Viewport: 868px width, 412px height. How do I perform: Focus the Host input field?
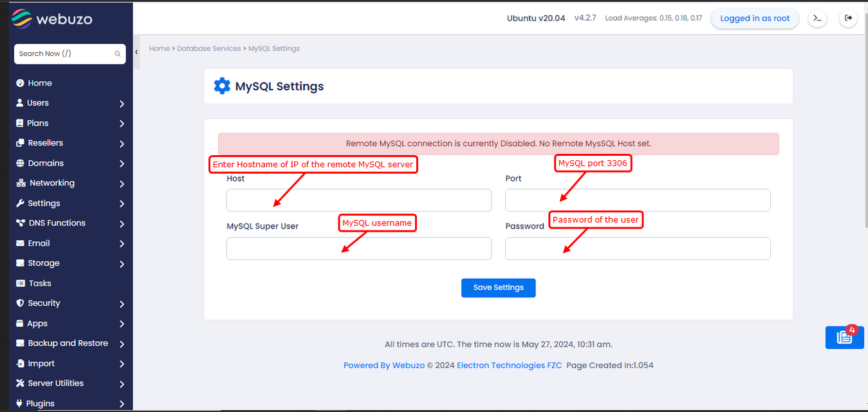click(x=358, y=200)
